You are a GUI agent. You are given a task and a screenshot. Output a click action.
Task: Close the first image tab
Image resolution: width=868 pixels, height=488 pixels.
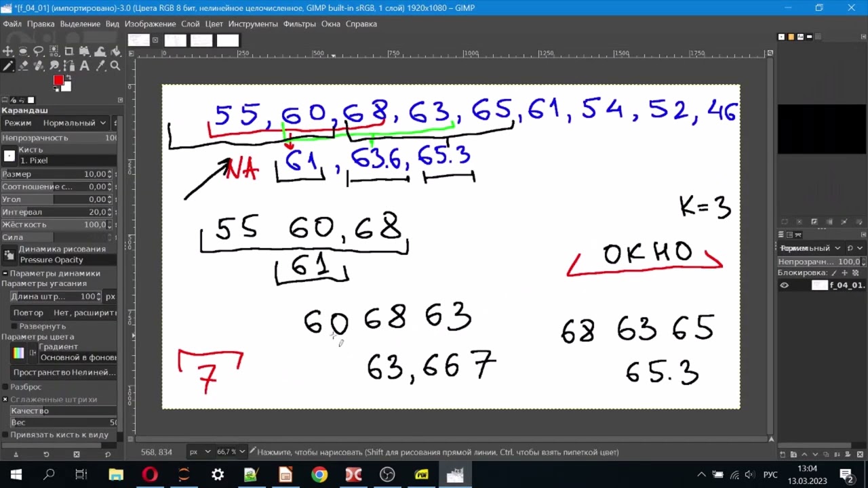coord(155,40)
